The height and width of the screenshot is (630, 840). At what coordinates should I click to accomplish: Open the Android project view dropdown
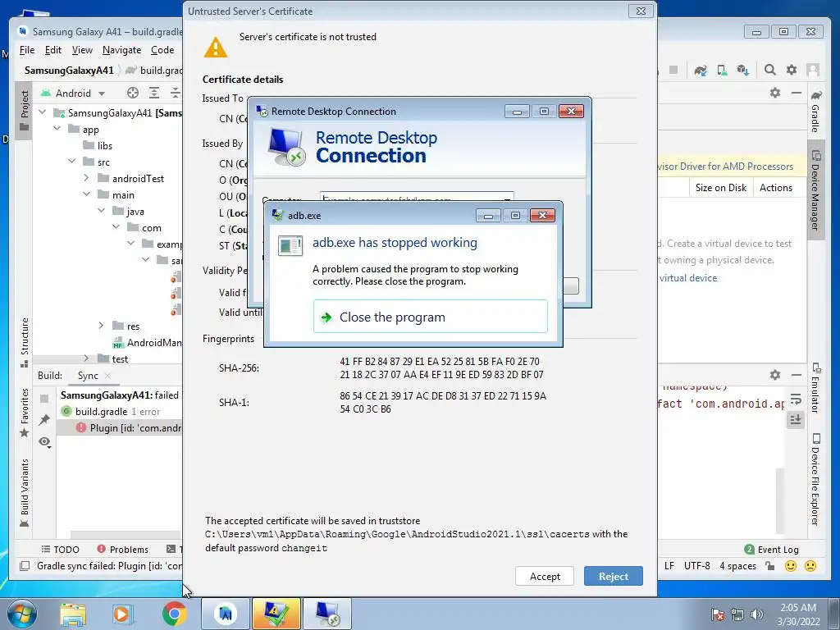click(73, 94)
